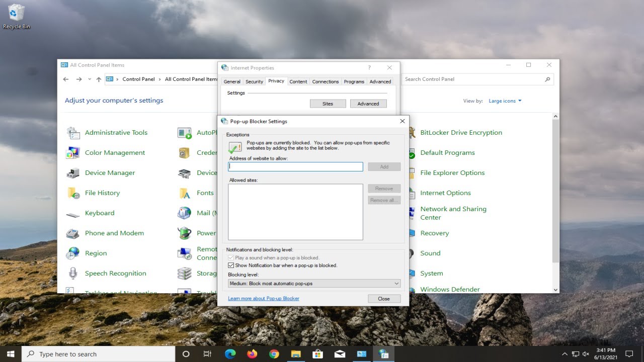Open AutoPlay icon in Control Panel
This screenshot has height=362, width=644.
tap(185, 133)
